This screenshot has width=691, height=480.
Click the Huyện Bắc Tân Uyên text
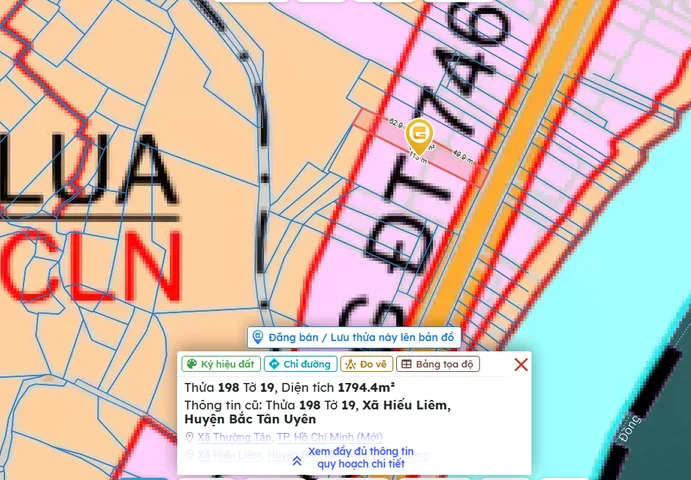pyautogui.click(x=250, y=419)
